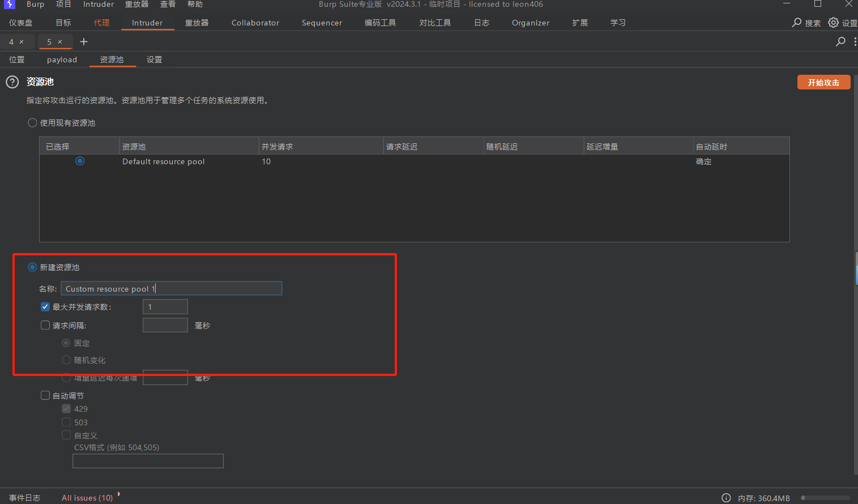Screen dimensions: 858x504
Task: Toggle the 503 status code checkbox
Action: tap(66, 422)
